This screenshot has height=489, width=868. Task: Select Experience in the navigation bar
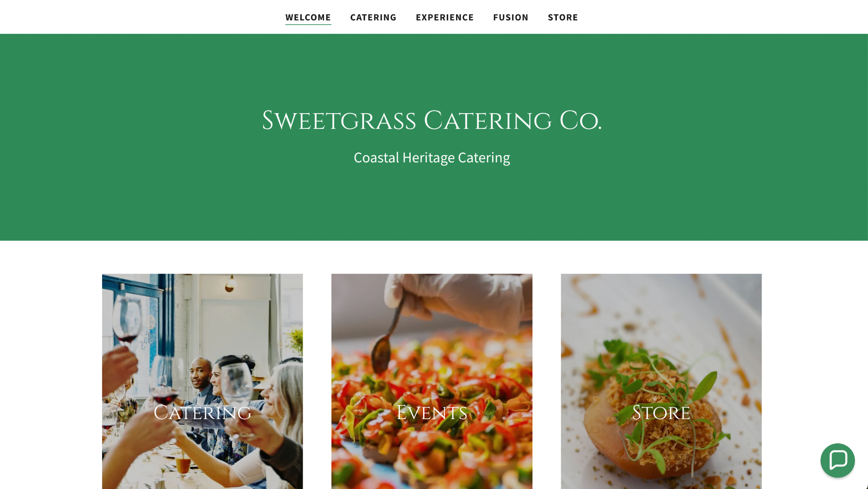[445, 17]
